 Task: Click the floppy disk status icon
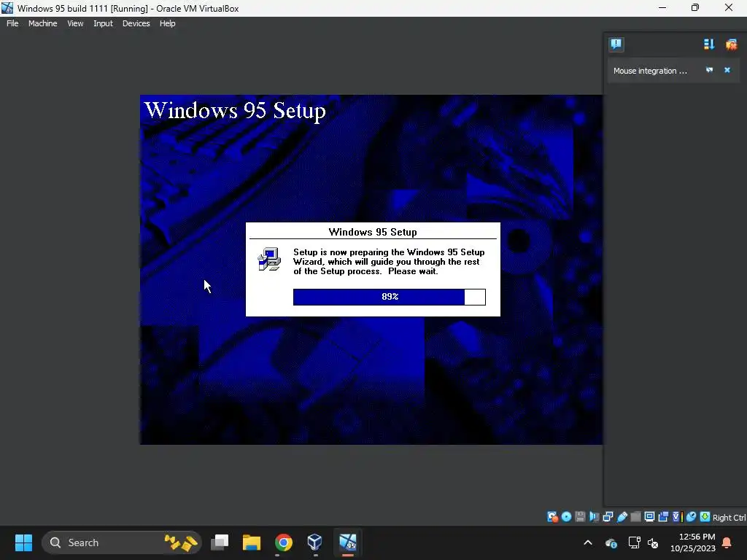coord(580,517)
